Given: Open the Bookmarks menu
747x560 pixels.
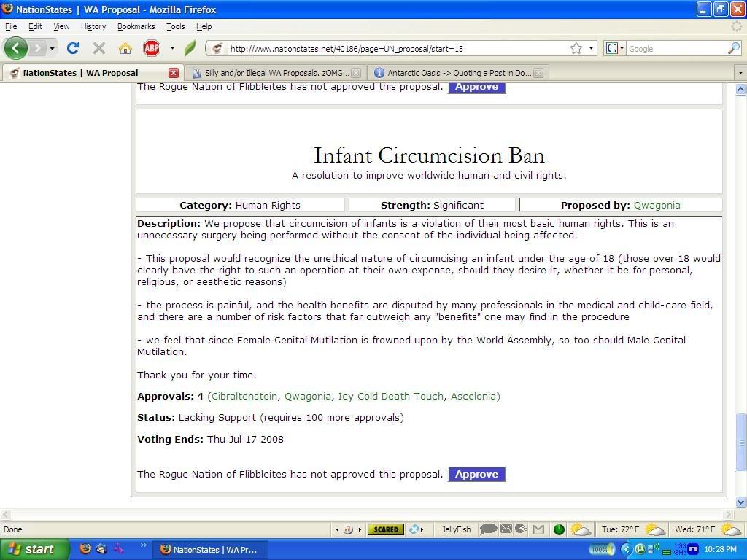Looking at the screenshot, I should click(136, 26).
